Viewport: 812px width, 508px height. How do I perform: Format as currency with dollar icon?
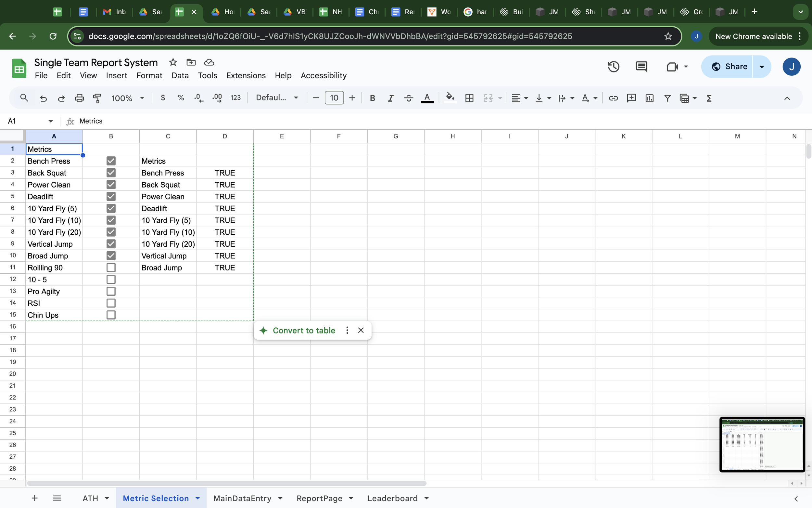coord(163,98)
